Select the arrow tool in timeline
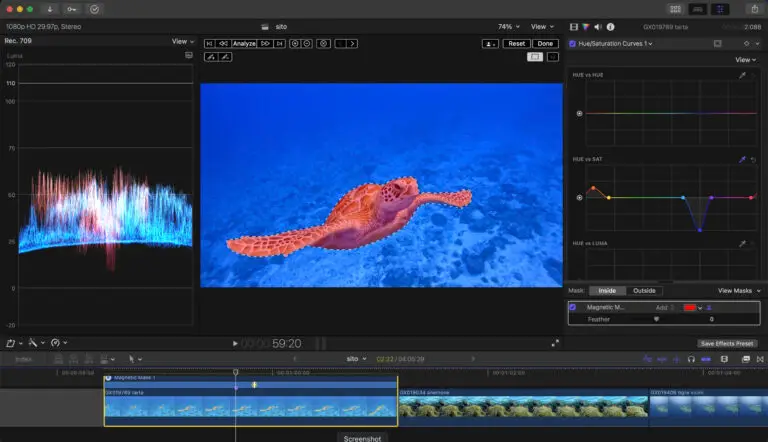This screenshot has width=768, height=442. (x=131, y=359)
